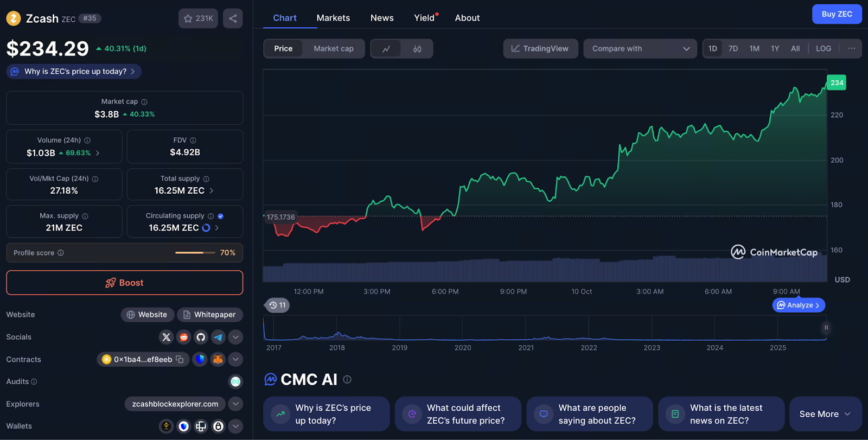Open the GitHub social link

pos(201,337)
